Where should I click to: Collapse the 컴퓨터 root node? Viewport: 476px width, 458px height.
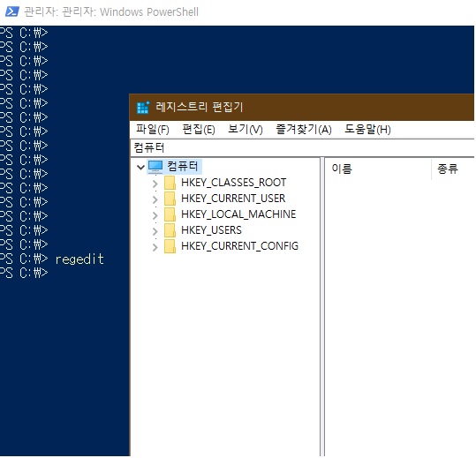[x=140, y=167]
